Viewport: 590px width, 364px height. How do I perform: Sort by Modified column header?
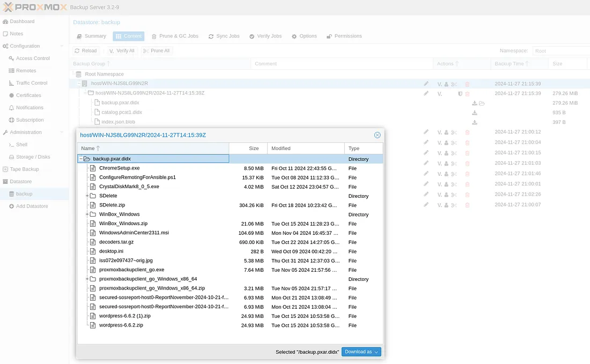tap(306, 148)
